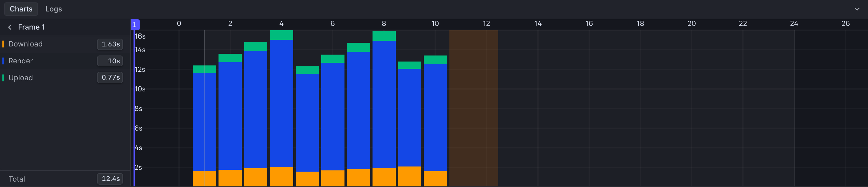Toggle the Upload series in the legend
Image resolution: width=868 pixels, height=187 pixels.
[20, 78]
